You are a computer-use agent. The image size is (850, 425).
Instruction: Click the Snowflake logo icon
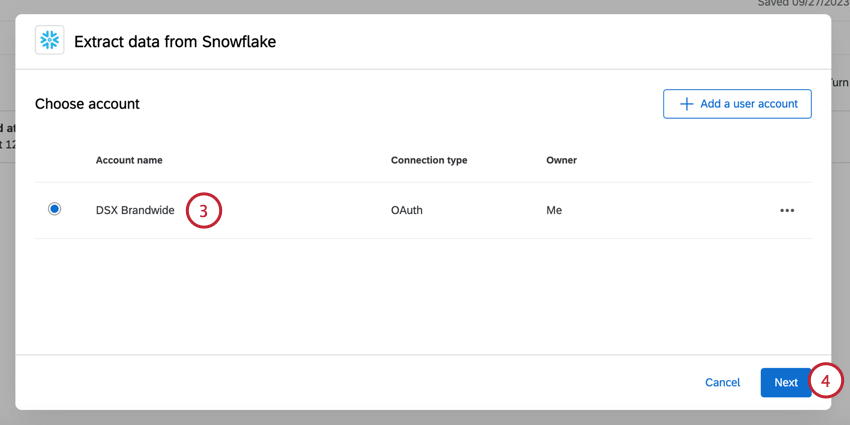49,41
